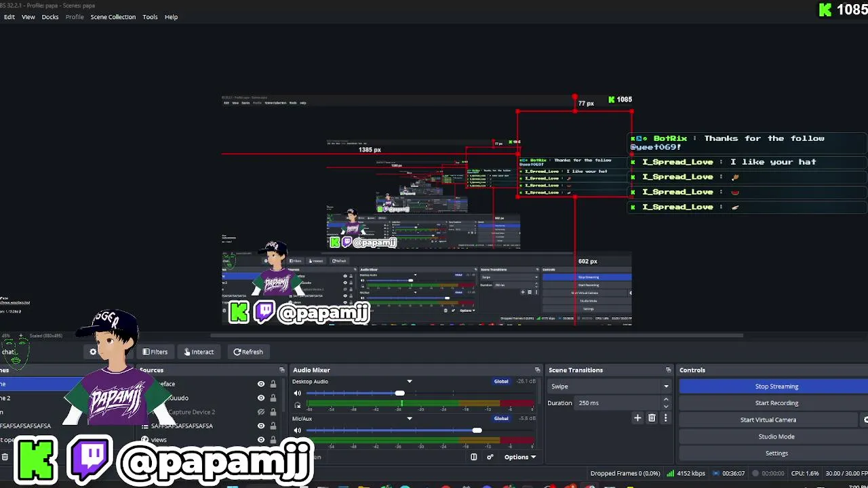
Task: Toggle lock on the top source
Action: 273,384
